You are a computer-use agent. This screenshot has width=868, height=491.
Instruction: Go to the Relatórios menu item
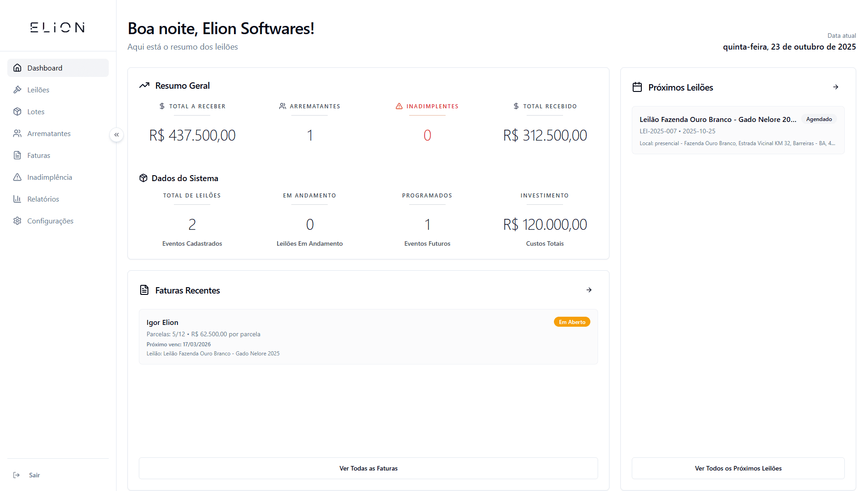[43, 199]
